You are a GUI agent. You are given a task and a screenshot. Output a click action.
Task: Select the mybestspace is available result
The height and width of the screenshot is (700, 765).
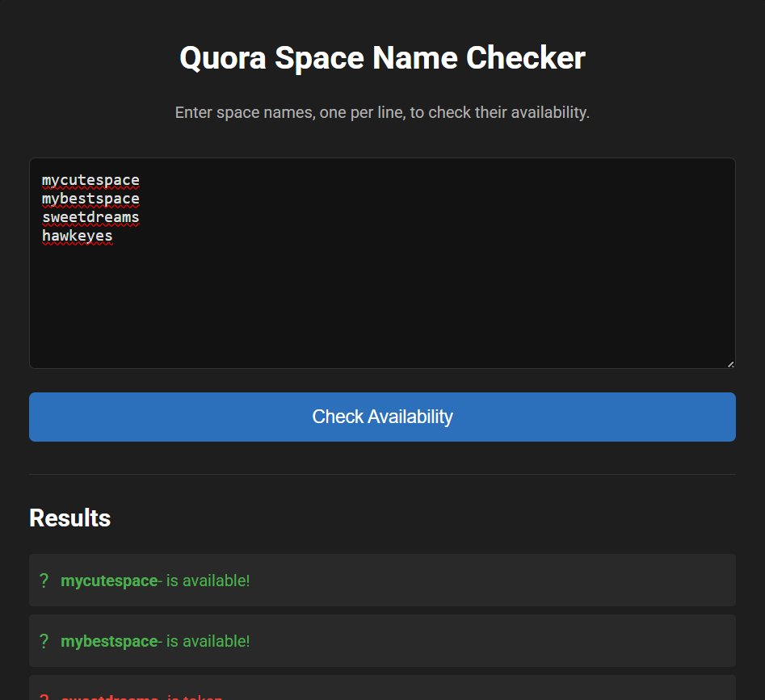pyautogui.click(x=383, y=640)
